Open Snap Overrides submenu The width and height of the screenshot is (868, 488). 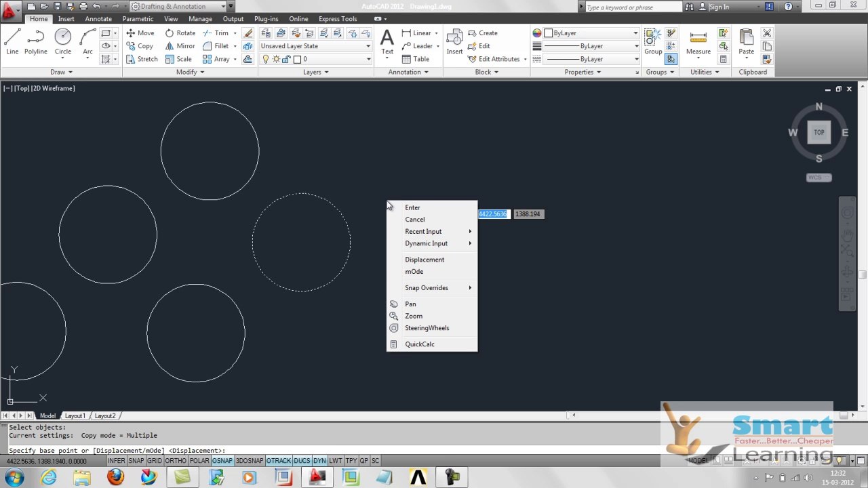tap(432, 288)
